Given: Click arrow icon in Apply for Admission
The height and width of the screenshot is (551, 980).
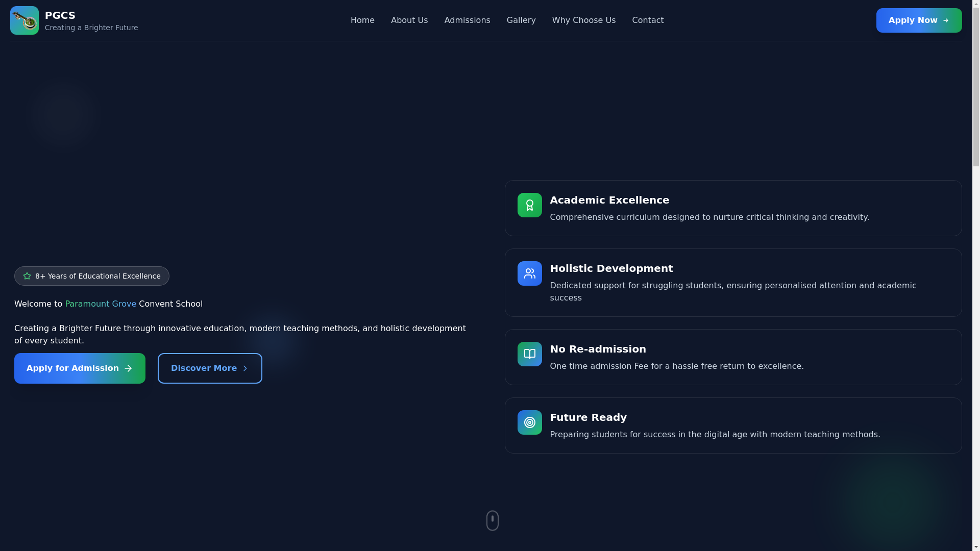Looking at the screenshot, I should click(128, 368).
